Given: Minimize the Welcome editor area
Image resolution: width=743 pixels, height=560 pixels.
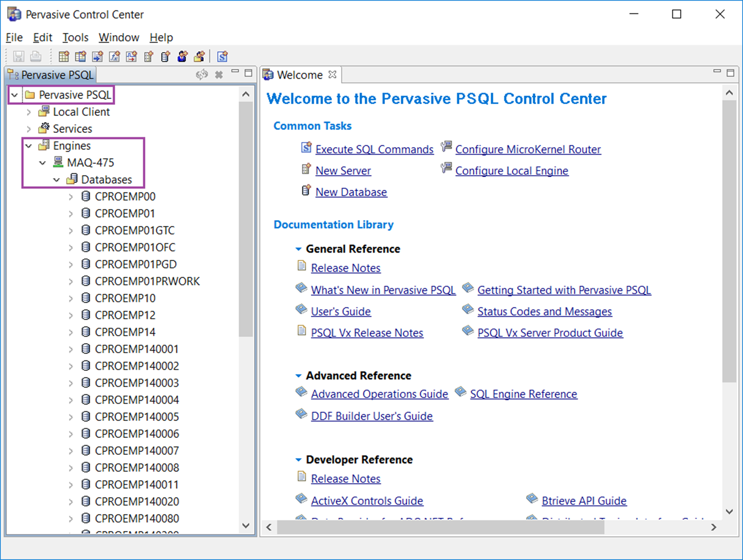Looking at the screenshot, I should tap(717, 72).
